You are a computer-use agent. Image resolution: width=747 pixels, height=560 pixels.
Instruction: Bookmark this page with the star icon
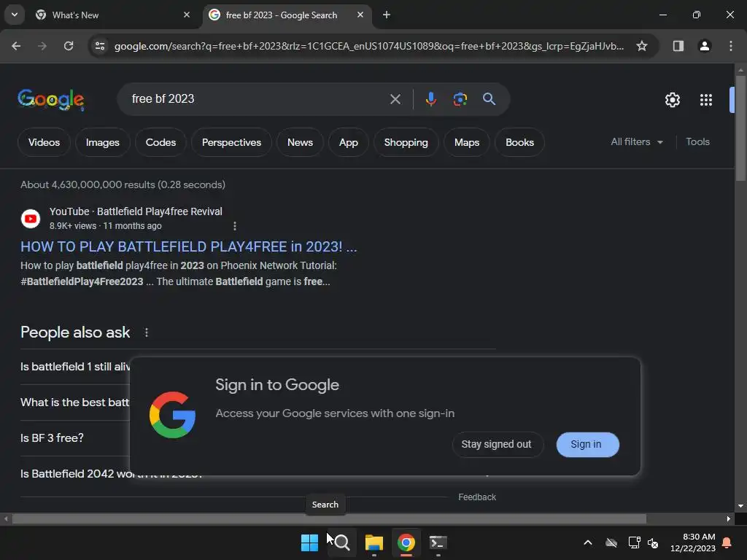(642, 46)
